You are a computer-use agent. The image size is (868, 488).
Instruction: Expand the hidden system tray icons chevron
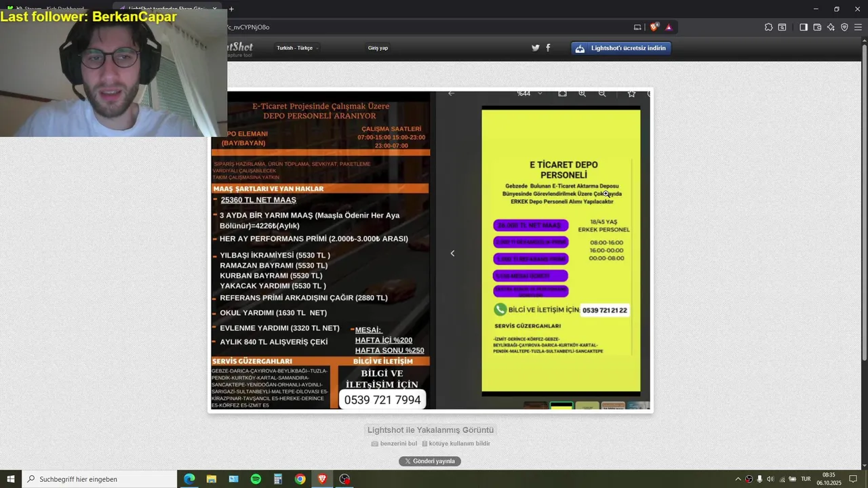pyautogui.click(x=738, y=479)
